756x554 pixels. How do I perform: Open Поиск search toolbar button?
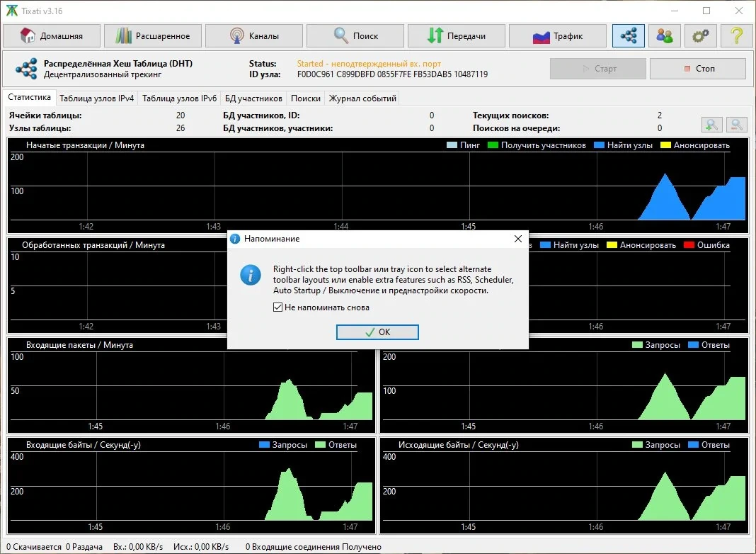[355, 35]
